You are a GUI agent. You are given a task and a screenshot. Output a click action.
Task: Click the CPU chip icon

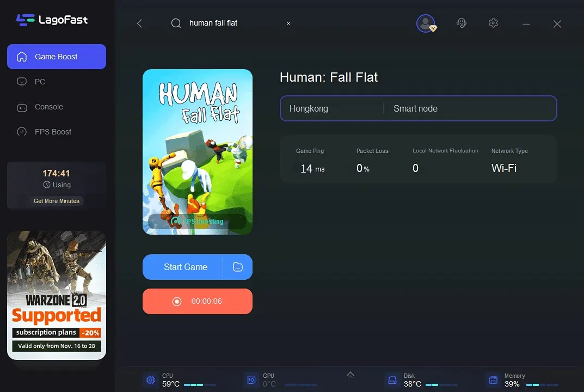(x=151, y=380)
